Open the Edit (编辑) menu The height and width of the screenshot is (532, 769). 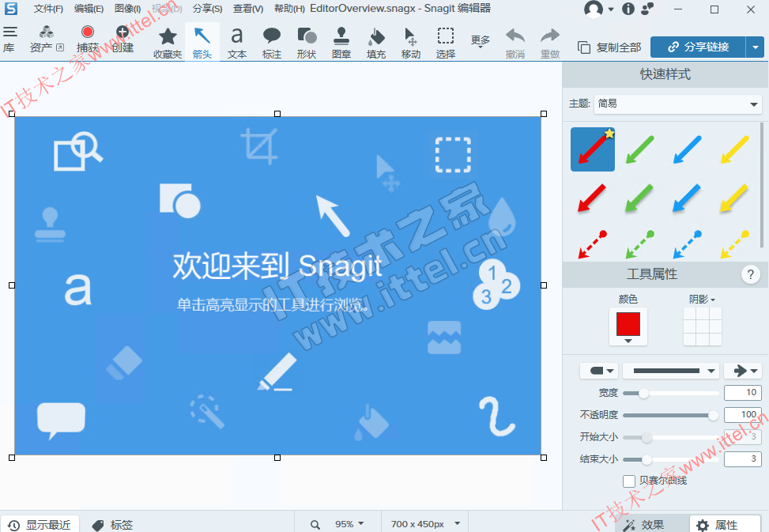pos(89,9)
